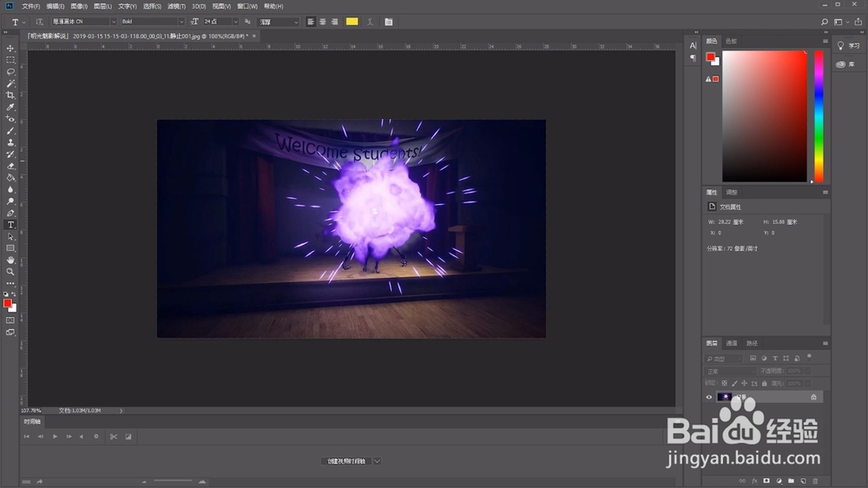This screenshot has height=488, width=868.
Task: Open Character panel icon in side dock
Action: click(x=693, y=46)
